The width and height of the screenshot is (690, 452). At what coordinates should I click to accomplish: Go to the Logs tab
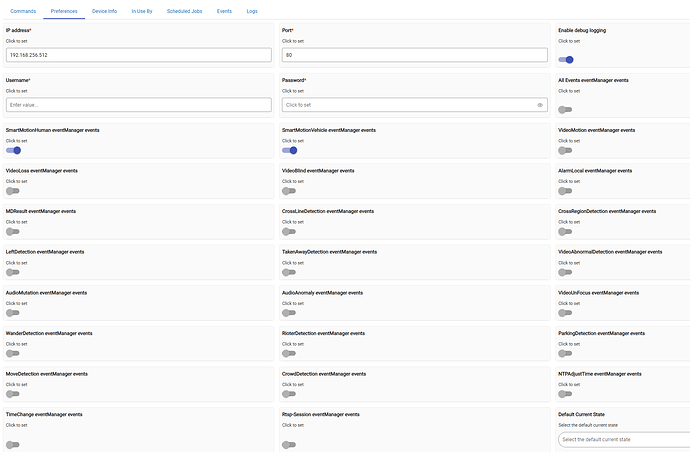point(251,10)
